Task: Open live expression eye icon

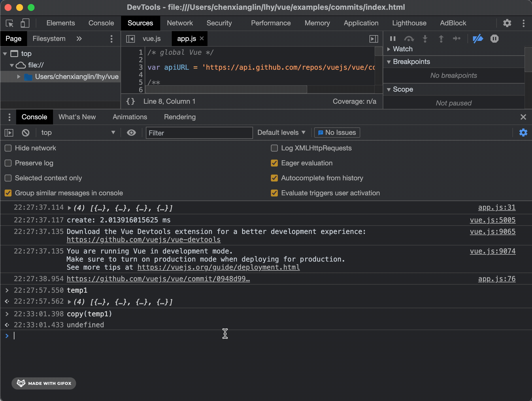Action: (x=131, y=133)
